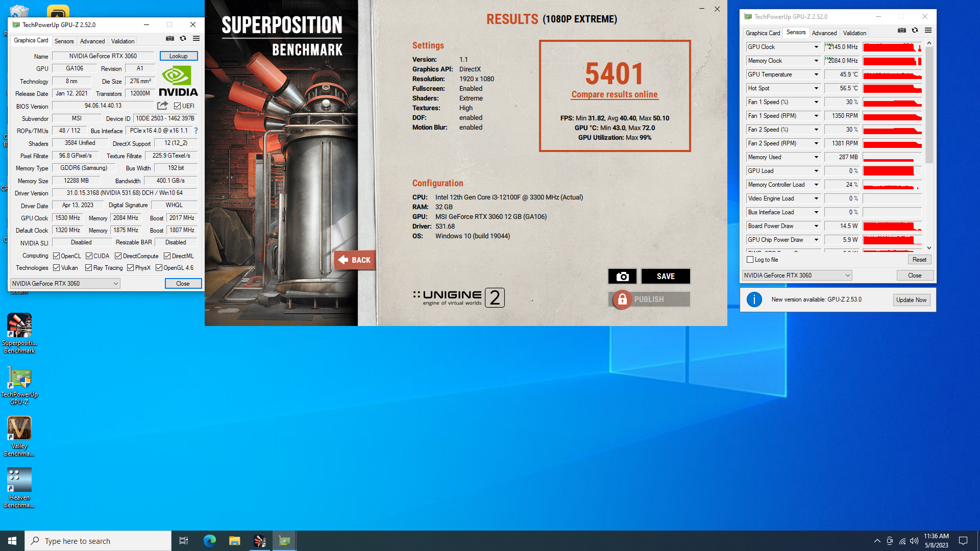Image resolution: width=980 pixels, height=551 pixels.
Task: Click Lookup button for GPU name
Action: click(x=179, y=56)
